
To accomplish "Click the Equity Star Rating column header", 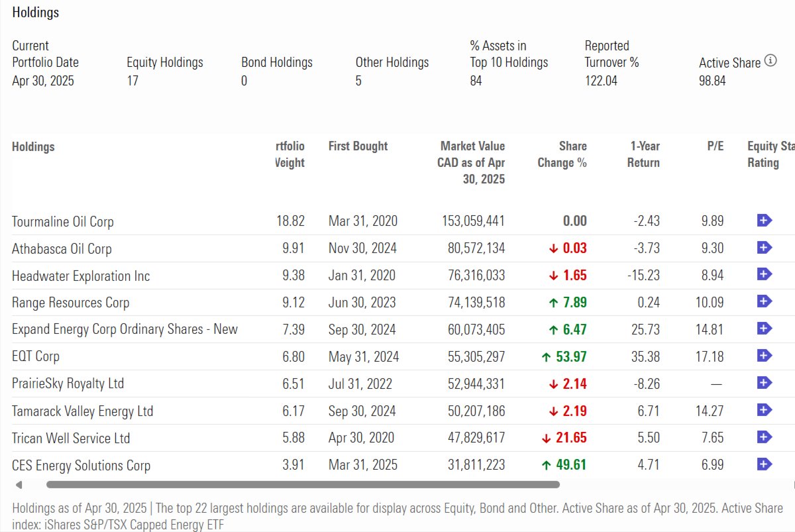I will click(771, 154).
